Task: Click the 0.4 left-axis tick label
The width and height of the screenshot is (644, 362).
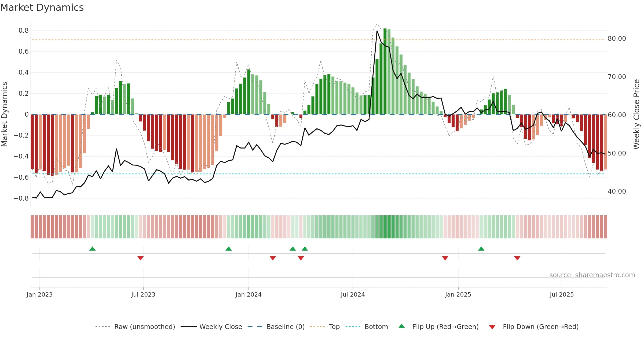Action: 24,72
